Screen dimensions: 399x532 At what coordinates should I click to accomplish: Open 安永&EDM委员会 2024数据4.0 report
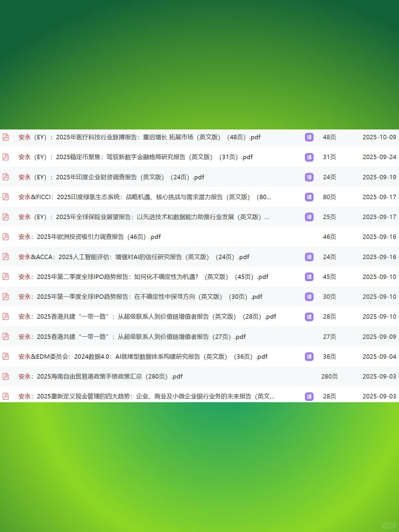tap(143, 357)
